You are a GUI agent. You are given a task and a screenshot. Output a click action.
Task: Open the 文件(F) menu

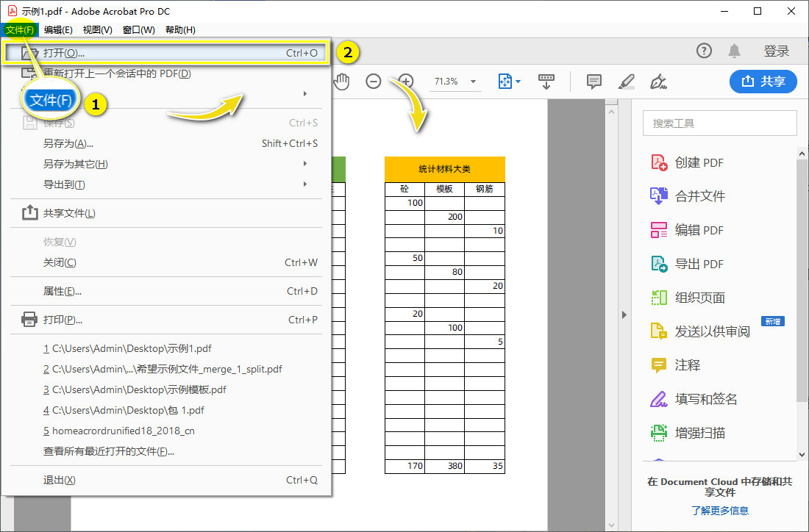pos(20,30)
